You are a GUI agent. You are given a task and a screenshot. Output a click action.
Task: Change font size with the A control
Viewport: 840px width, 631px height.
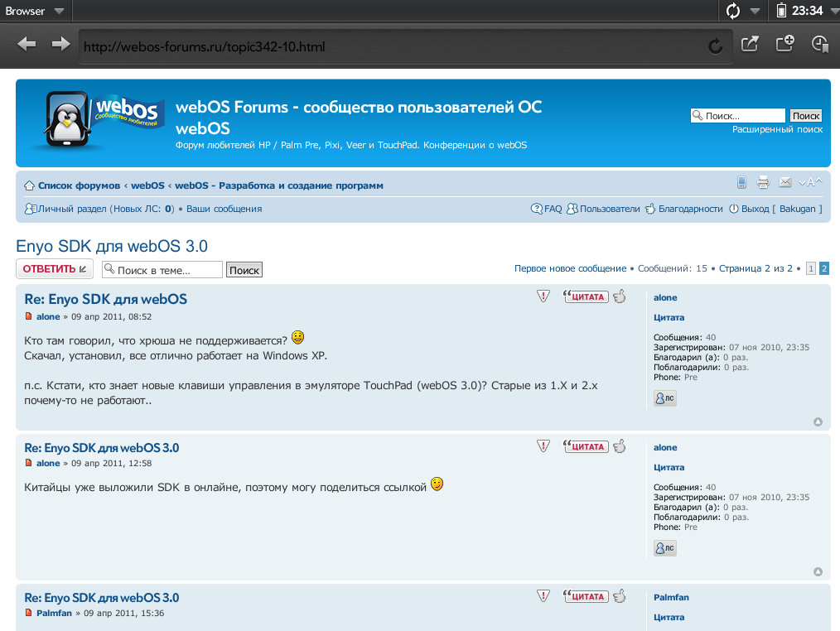[810, 183]
